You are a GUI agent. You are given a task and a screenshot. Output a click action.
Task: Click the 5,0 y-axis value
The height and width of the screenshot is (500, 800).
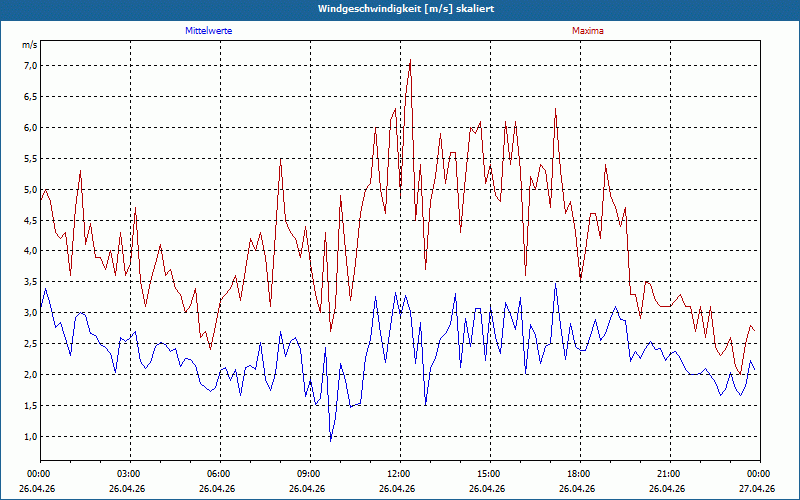31,189
